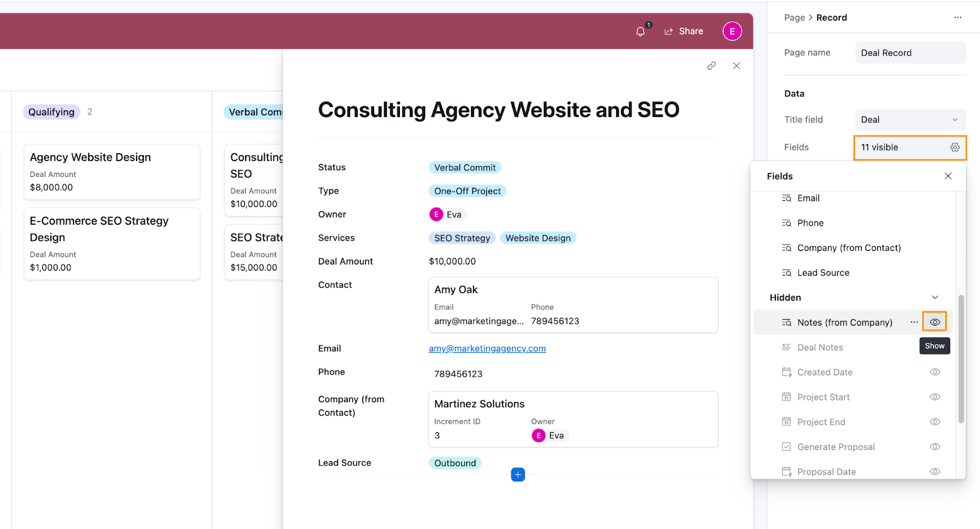
Task: Click the E user avatar in header
Action: (732, 31)
